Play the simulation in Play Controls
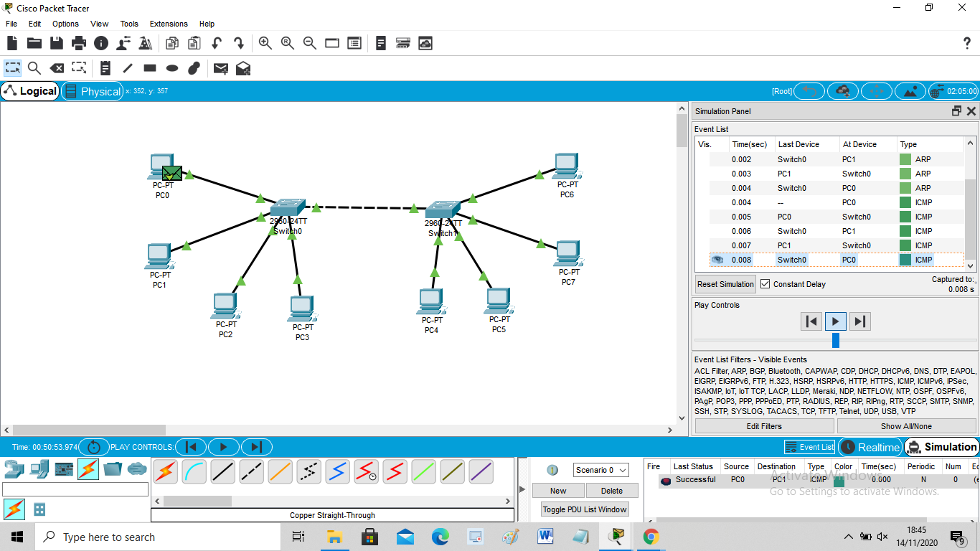The image size is (980, 551). tap(836, 321)
